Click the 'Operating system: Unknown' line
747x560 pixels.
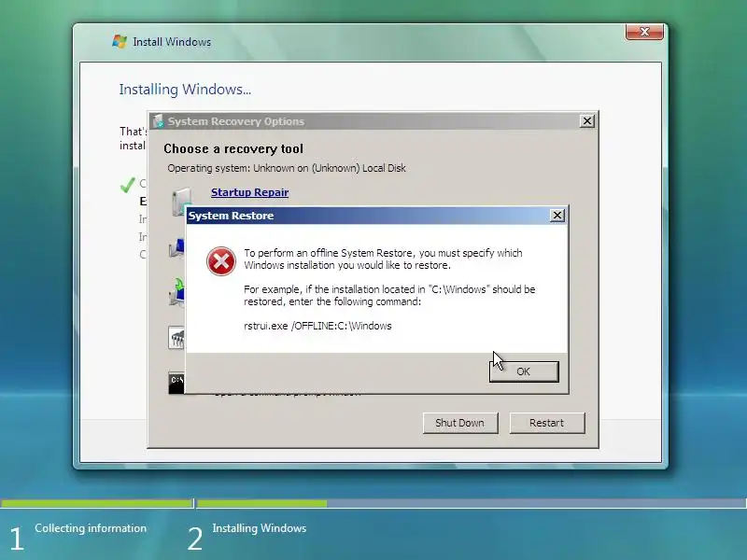pyautogui.click(x=287, y=168)
